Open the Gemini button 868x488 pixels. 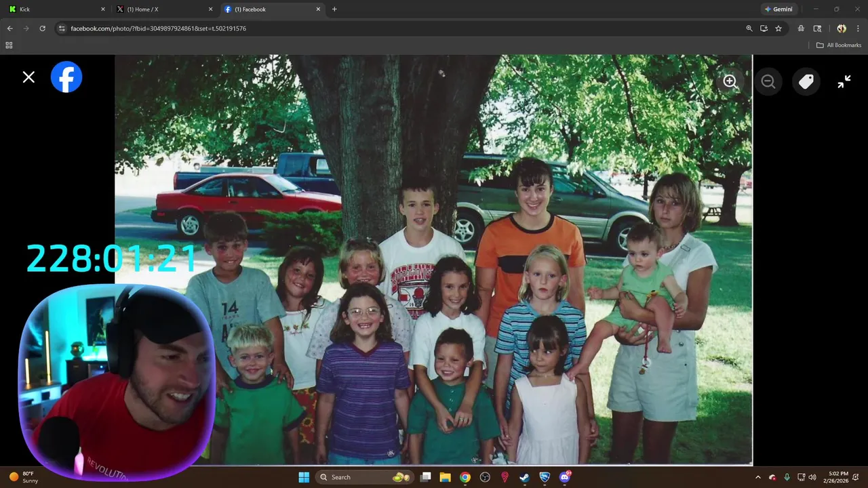tap(778, 9)
